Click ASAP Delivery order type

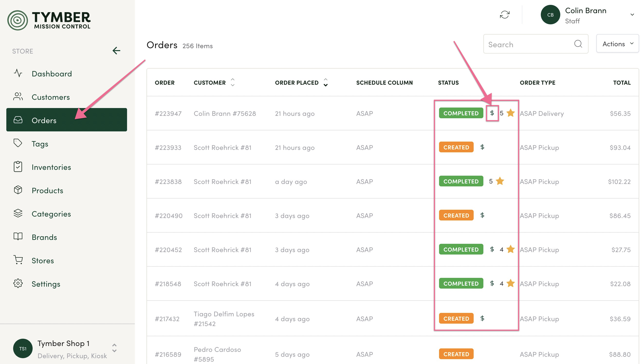tap(542, 113)
